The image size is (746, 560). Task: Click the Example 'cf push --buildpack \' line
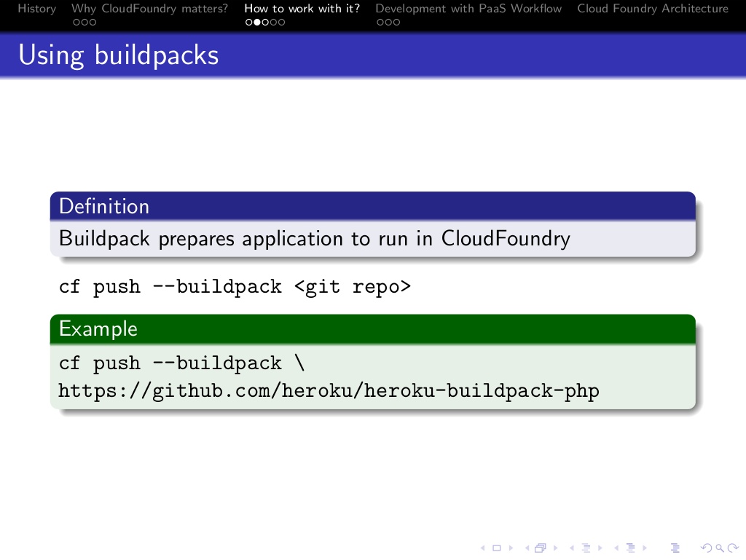pyautogui.click(x=181, y=363)
